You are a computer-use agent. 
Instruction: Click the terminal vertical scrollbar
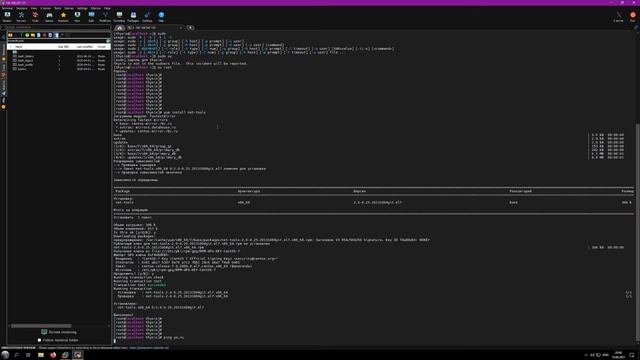coord(638,233)
